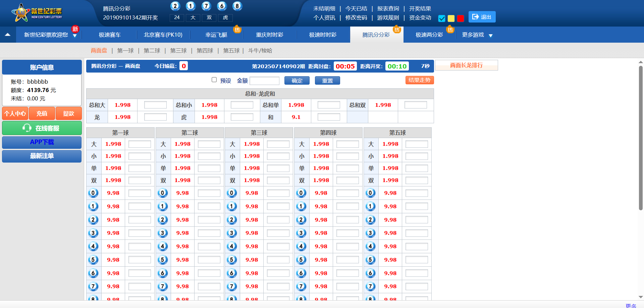Image resolution: width=644 pixels, height=308 pixels.
Task: Collapse the header using the up arrow
Action: 8,35
